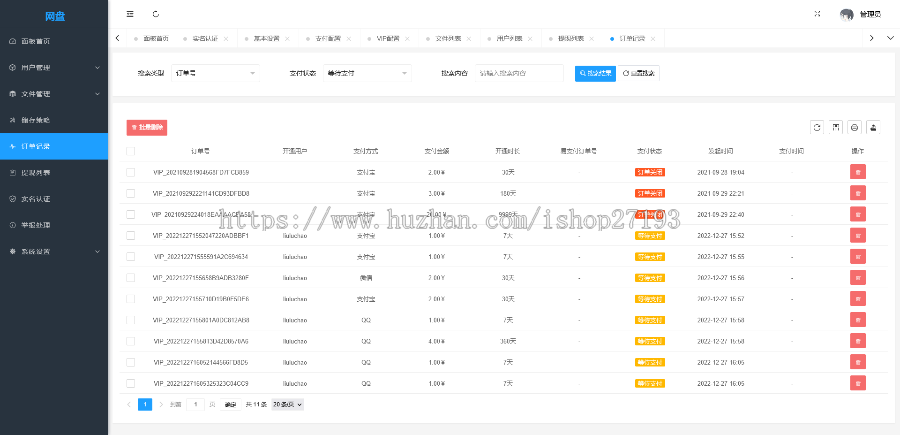Switch to the VIP配置 tab

point(387,38)
